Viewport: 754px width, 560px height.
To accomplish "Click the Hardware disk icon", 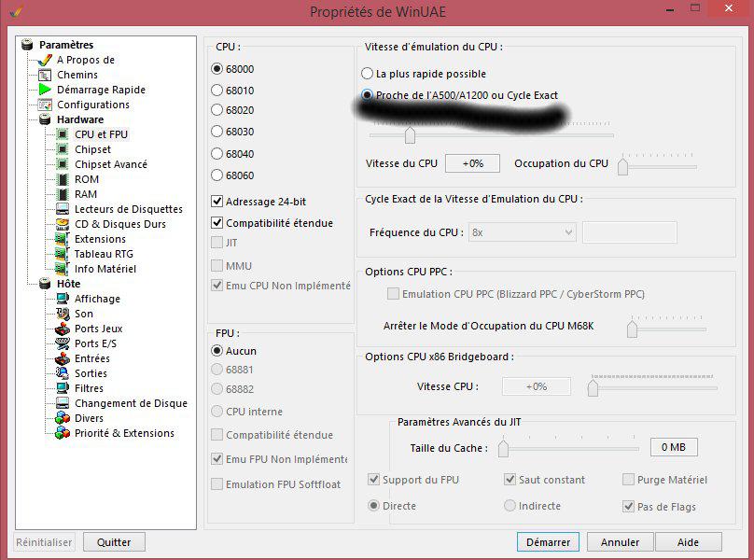I will tap(45, 119).
